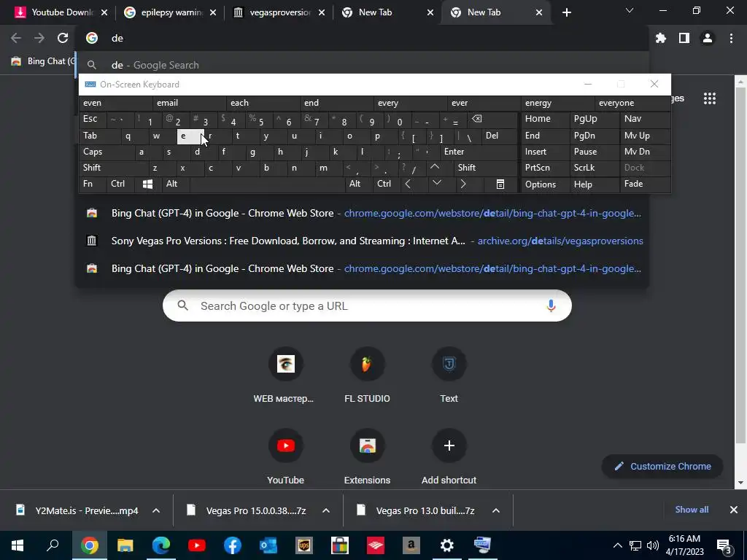The image size is (747, 560).
Task: Click the left arrow key on the On-Screen Keyboard
Action: coord(408,184)
